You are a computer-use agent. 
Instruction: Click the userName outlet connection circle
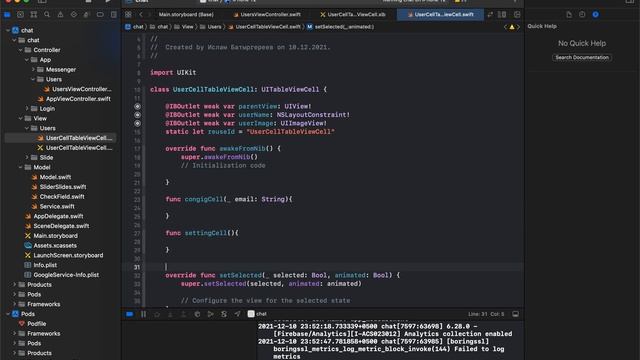click(138, 115)
